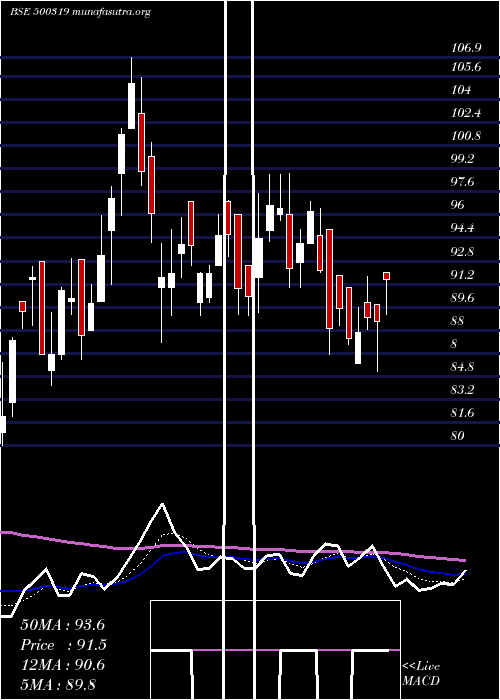The width and height of the screenshot is (500, 700).
Task: Click the 83.2 price axis label
Action: point(463,390)
